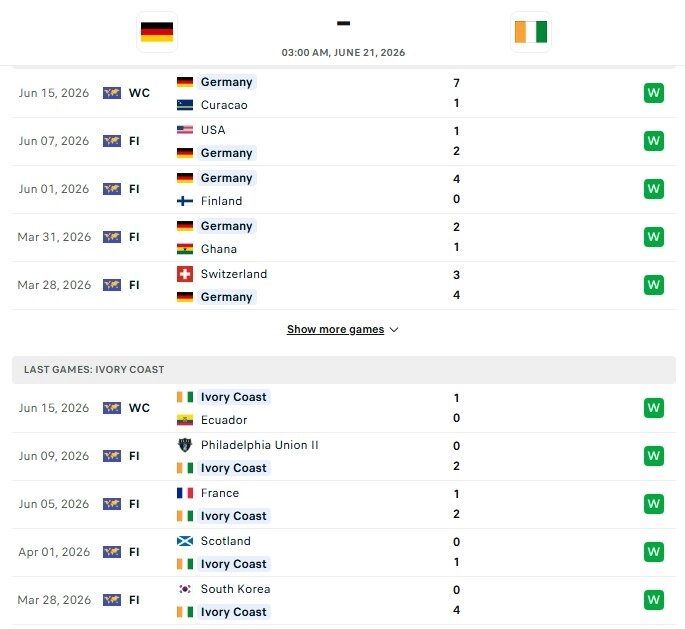Click the highlighted Ivory Coast label in Scotland match
The height and width of the screenshot is (629, 685).
point(233,564)
